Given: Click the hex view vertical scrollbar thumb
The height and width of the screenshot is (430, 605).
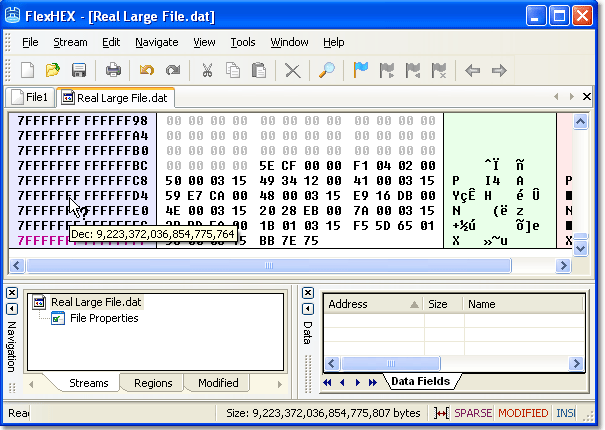Looking at the screenshot, I should [580, 236].
